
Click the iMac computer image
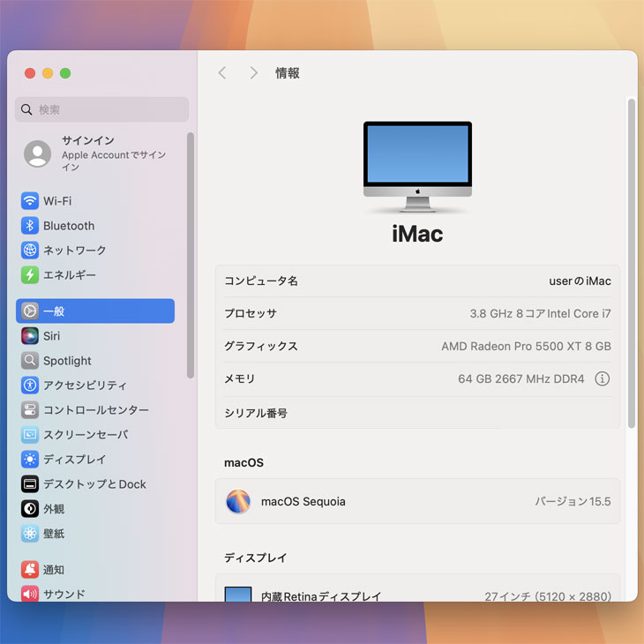(417, 167)
